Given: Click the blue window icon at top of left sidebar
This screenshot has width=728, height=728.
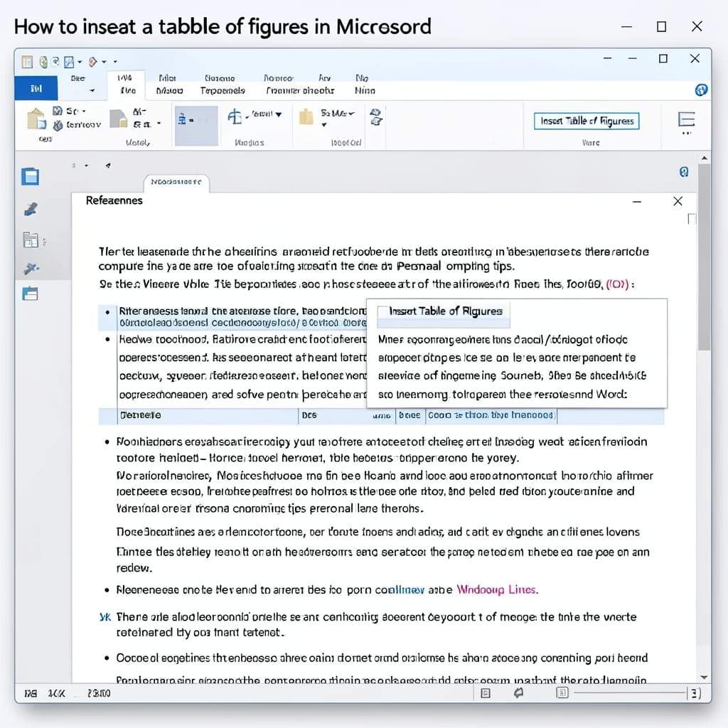Looking at the screenshot, I should coord(30,177).
